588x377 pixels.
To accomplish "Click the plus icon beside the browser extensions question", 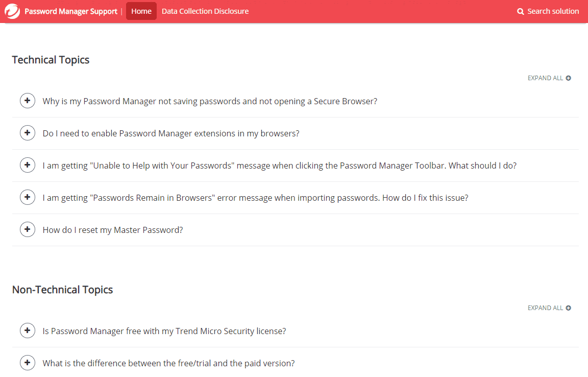I will pos(28,133).
